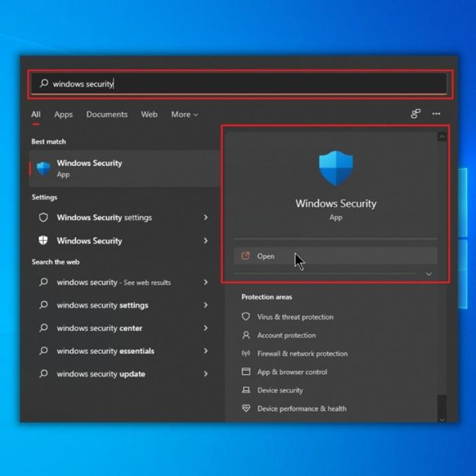Screen dimensions: 476x476
Task: Switch to the Documents filter tab
Action: pyautogui.click(x=107, y=114)
